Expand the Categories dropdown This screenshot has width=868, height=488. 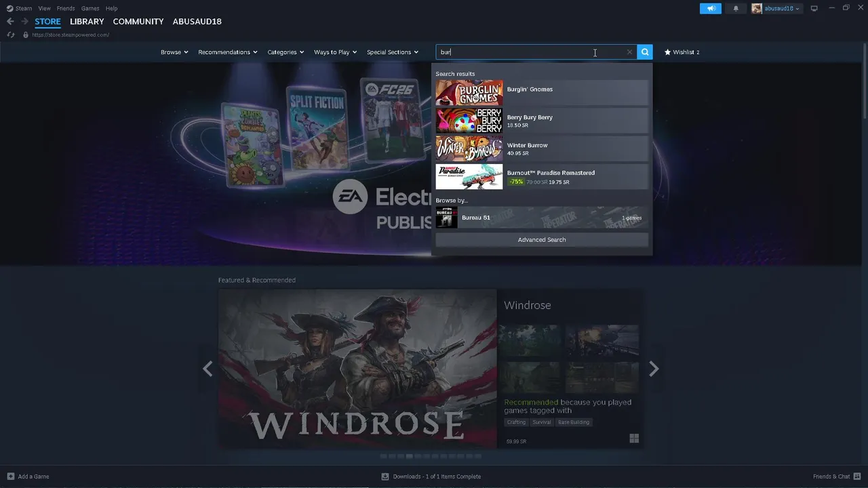pos(285,52)
